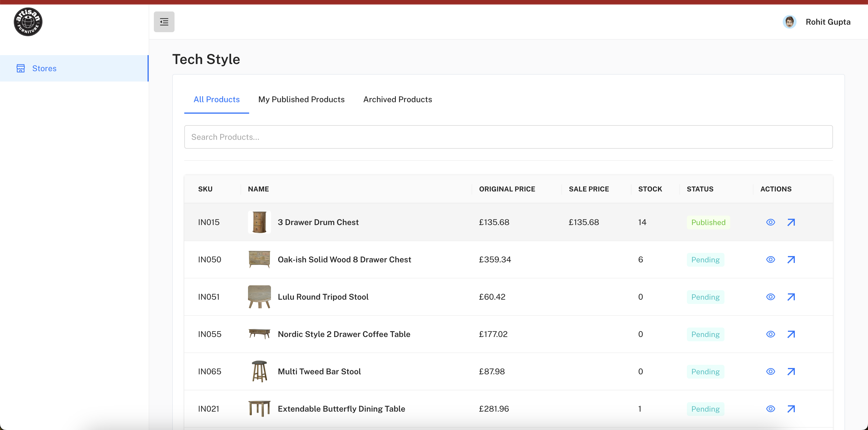
Task: Open the arrow link for 3 Drawer Drum Chest
Action: click(791, 222)
